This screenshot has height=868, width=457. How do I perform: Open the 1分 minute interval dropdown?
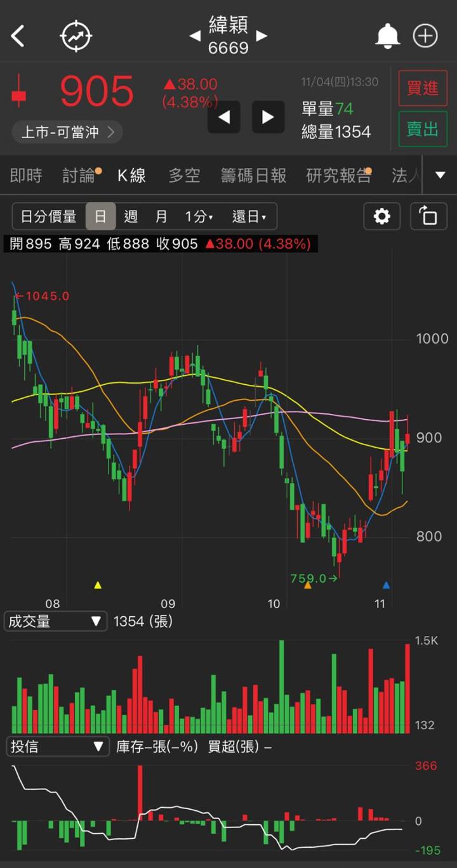[199, 216]
